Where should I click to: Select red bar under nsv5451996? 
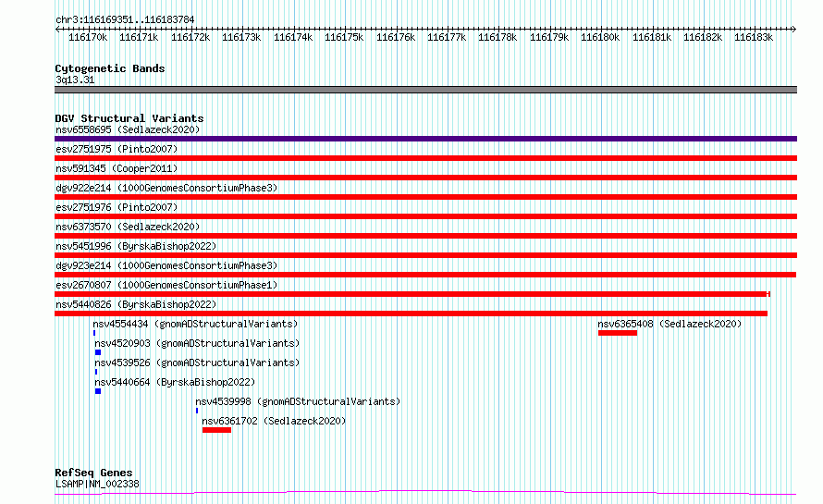[425, 255]
